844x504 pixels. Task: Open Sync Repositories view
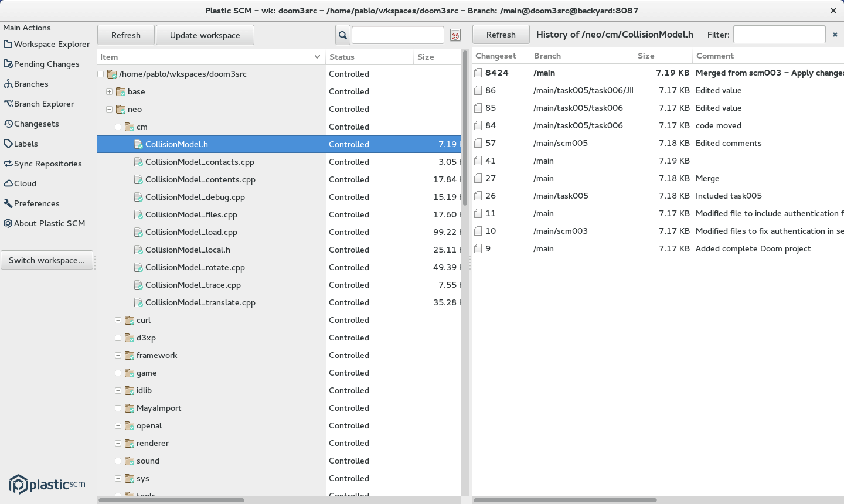click(x=43, y=164)
